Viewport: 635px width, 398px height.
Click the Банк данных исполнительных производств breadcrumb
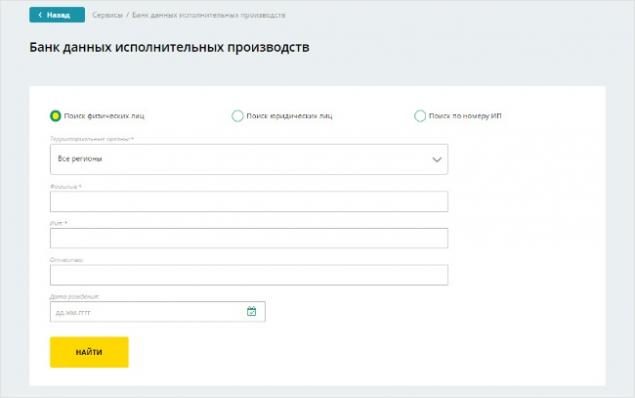point(209,15)
